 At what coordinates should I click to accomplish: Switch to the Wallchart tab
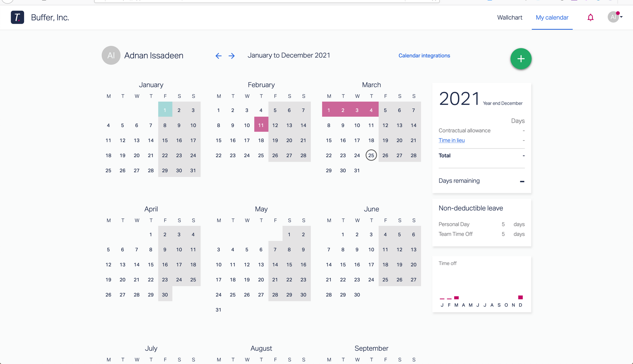[510, 17]
